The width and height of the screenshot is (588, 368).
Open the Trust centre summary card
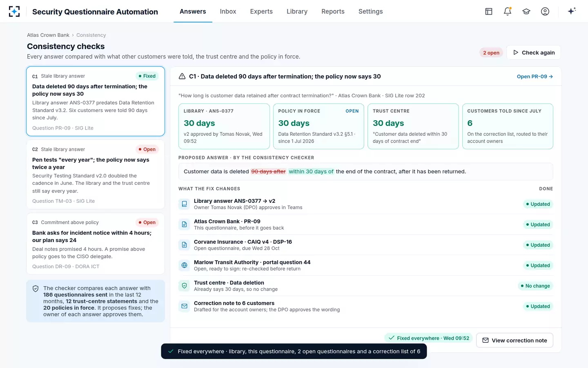(x=413, y=126)
